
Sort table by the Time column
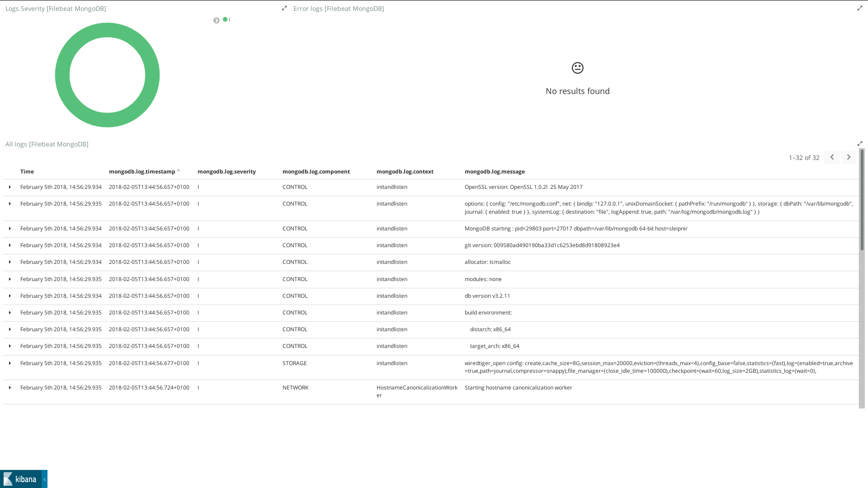[27, 171]
